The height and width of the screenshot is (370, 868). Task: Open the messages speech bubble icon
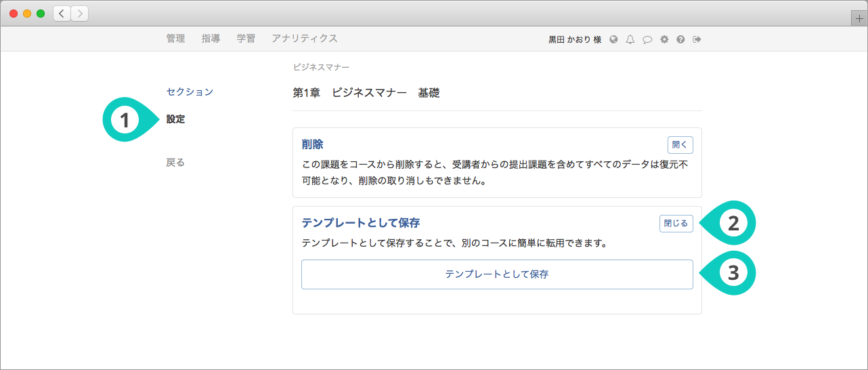coord(647,39)
